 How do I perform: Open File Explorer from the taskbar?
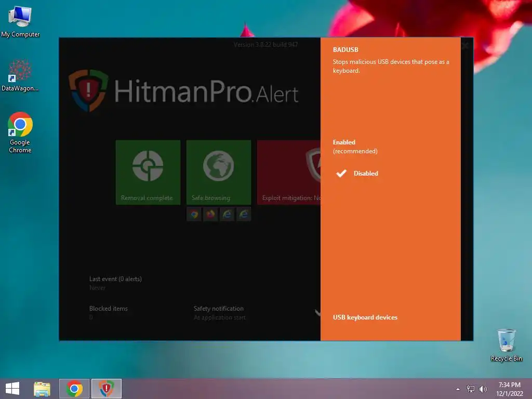pos(42,389)
